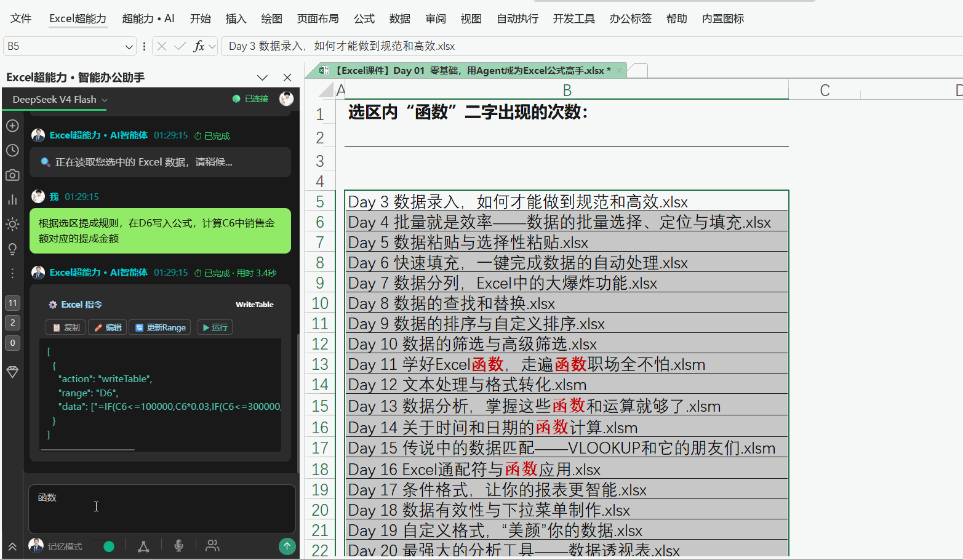
Task: Click the chat message input field
Action: click(162, 509)
